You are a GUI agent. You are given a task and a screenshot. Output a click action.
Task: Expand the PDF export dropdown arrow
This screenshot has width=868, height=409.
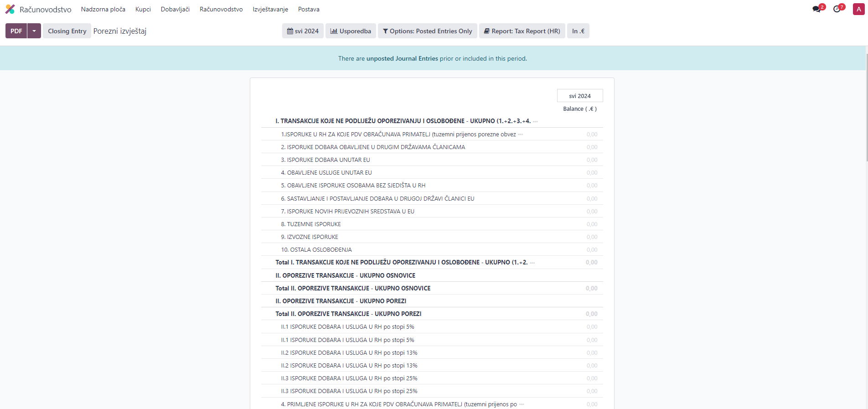tap(34, 31)
